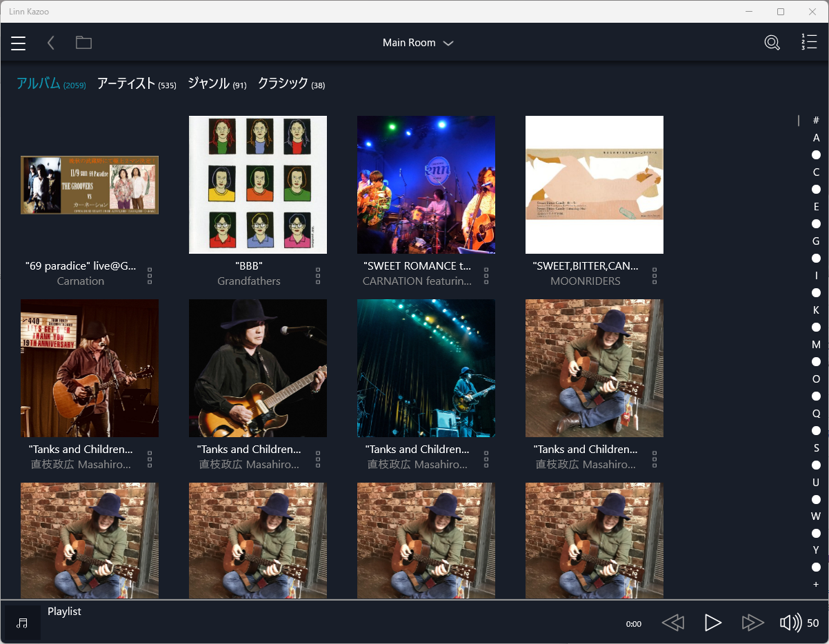Viewport: 829px width, 644px height.
Task: Skip to the next track
Action: click(752, 623)
